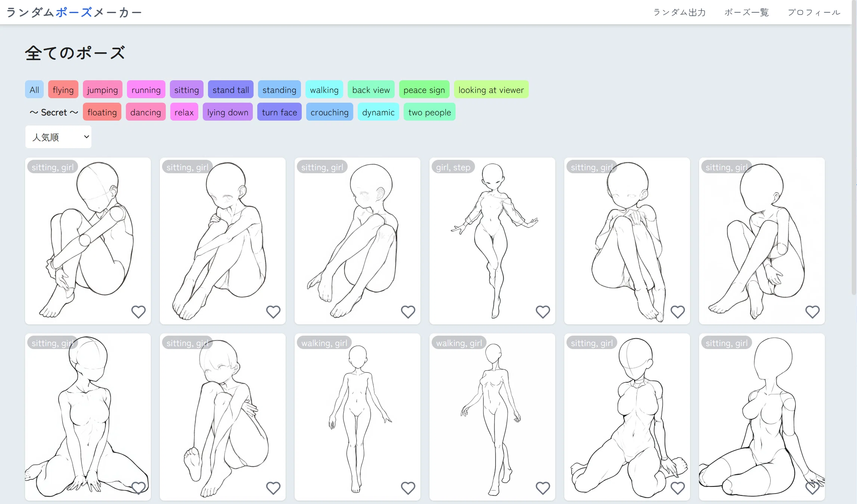Favorite the last bottom-row sitting pose
Viewport: 857px width, 504px height.
[812, 488]
